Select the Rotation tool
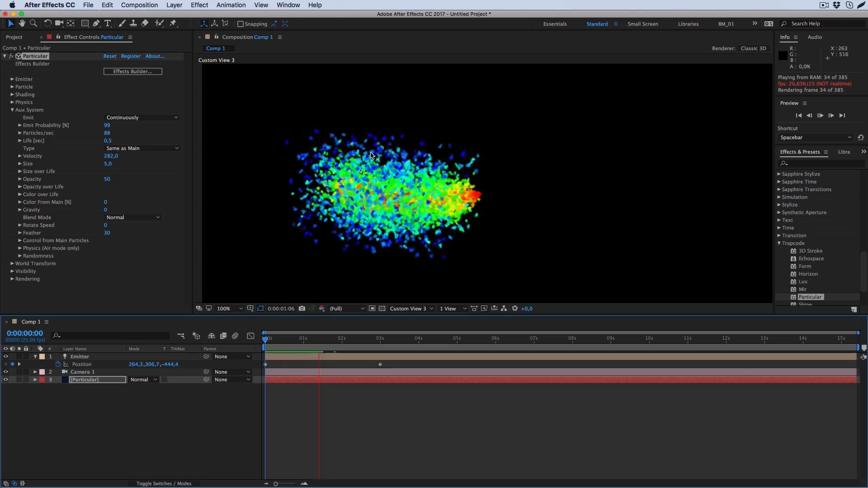Screen dimensions: 868x488 pos(47,23)
